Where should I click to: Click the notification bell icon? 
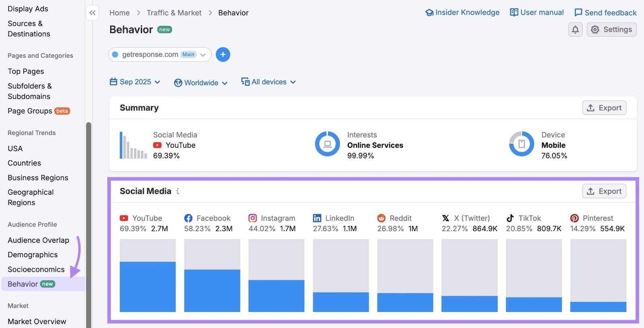(x=575, y=30)
